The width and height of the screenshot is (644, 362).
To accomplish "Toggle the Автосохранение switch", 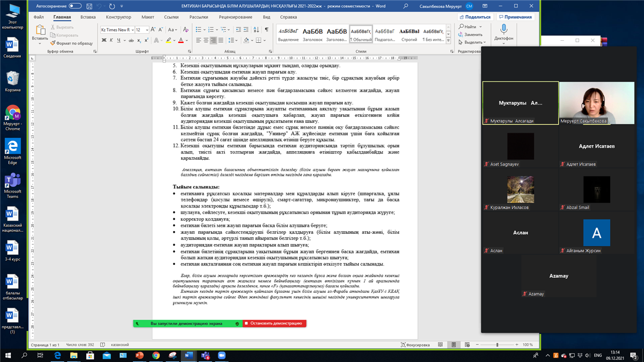I will pos(75,6).
